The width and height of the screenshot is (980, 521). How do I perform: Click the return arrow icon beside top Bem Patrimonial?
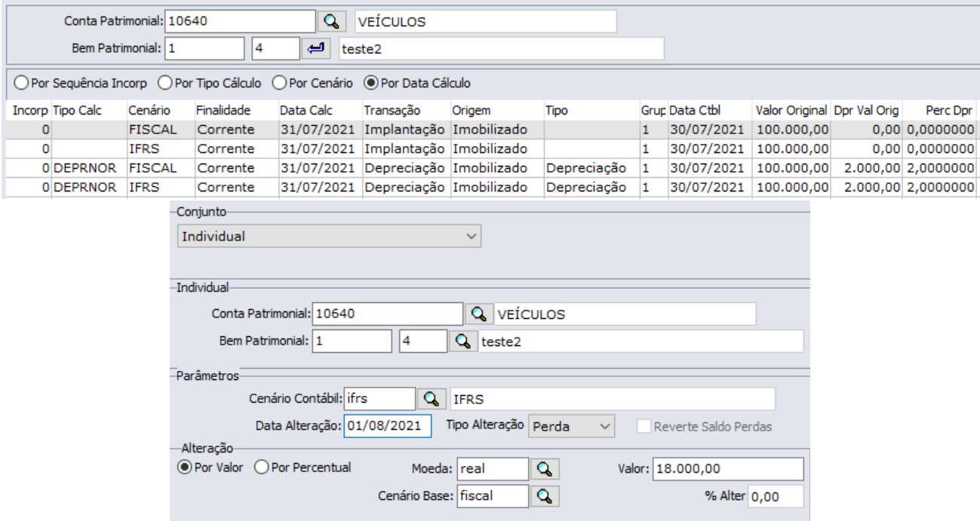(315, 50)
